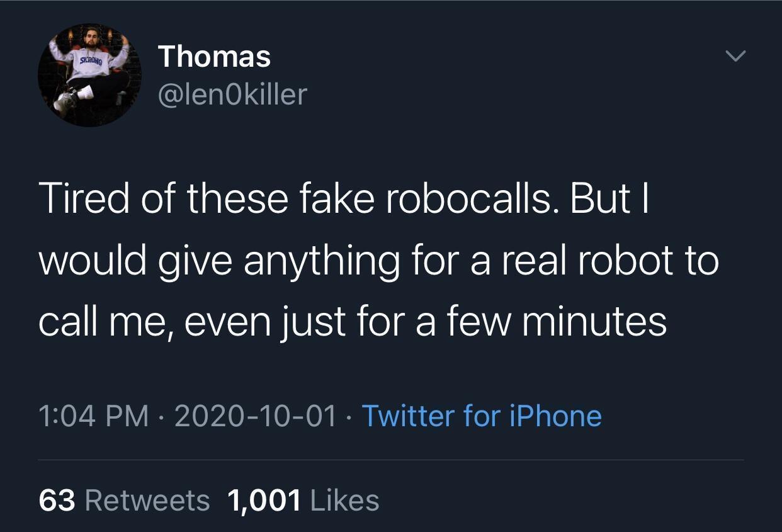Select the 2020-10-01 date

point(255,416)
